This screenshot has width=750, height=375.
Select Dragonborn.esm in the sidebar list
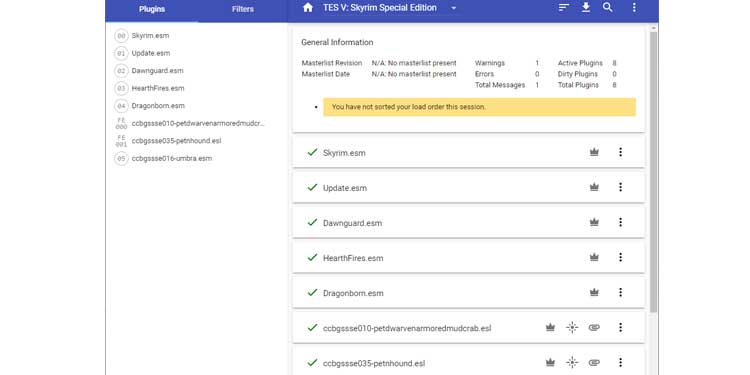(158, 106)
